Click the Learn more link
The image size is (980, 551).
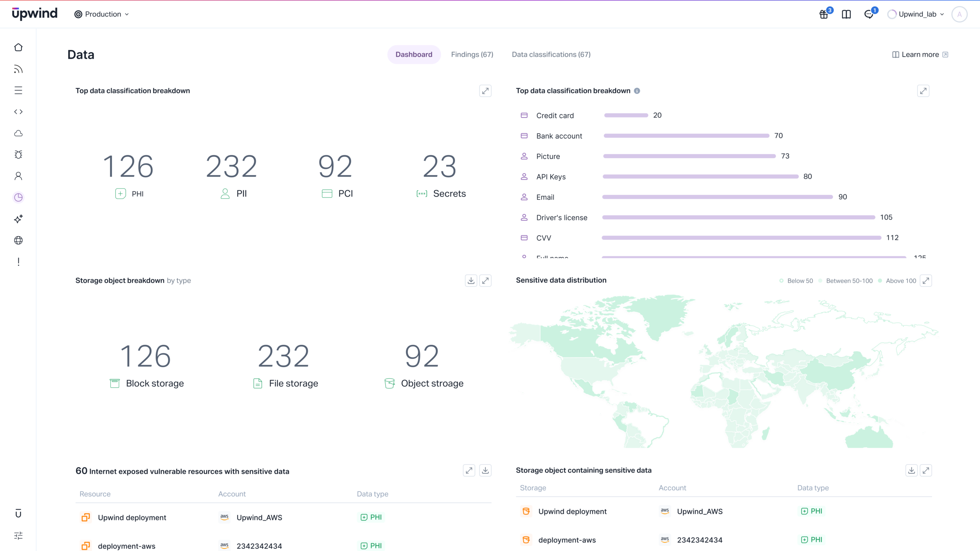point(920,54)
